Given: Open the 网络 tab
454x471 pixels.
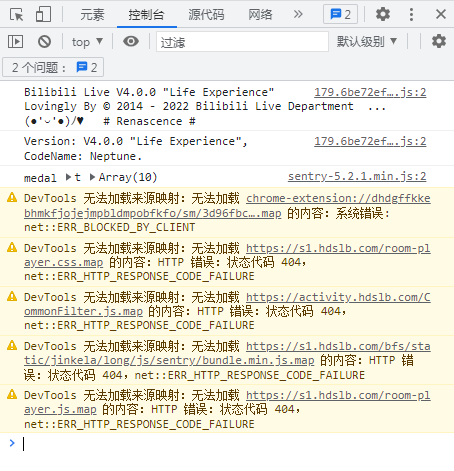Looking at the screenshot, I should pyautogui.click(x=260, y=15).
